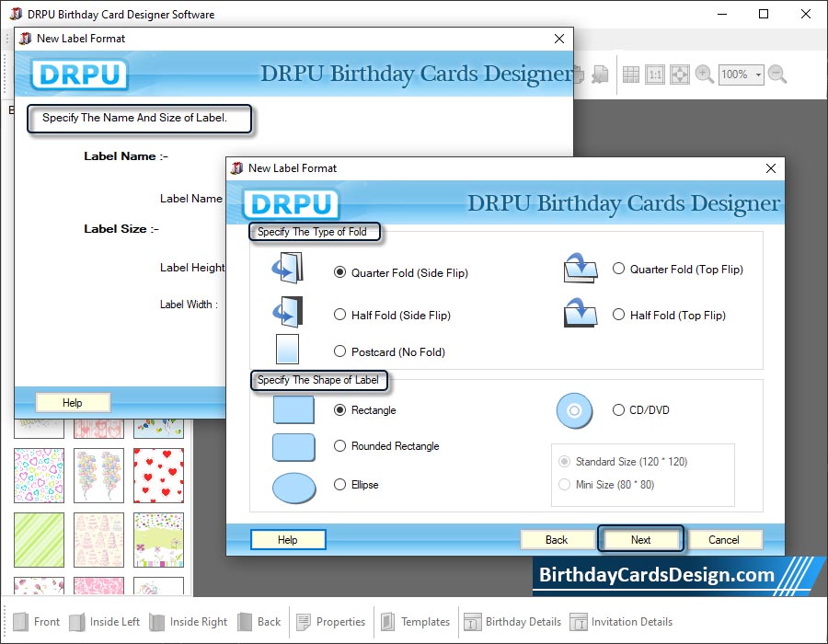The height and width of the screenshot is (644, 828).
Task: Select the pink cakes pattern thumbnail
Action: point(98,539)
